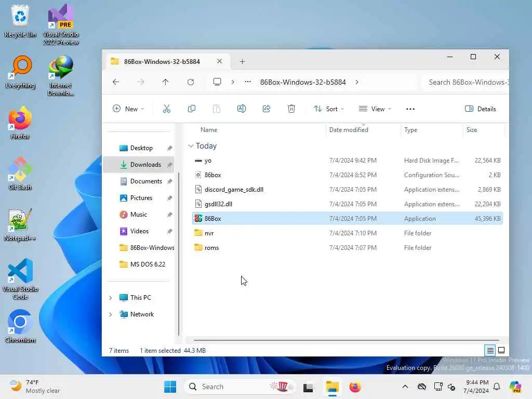The height and width of the screenshot is (399, 532).
Task: Open Desktop in navigation pane
Action: point(139,148)
